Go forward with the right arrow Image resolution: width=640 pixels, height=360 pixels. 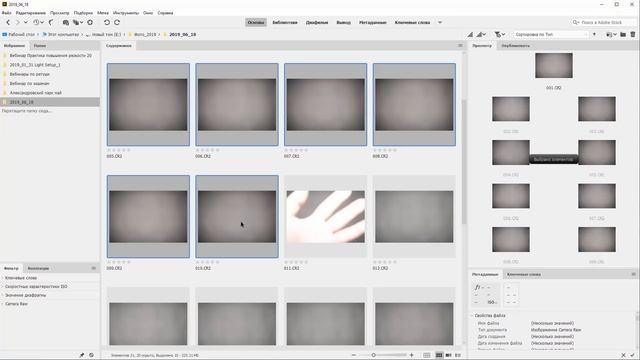17,22
